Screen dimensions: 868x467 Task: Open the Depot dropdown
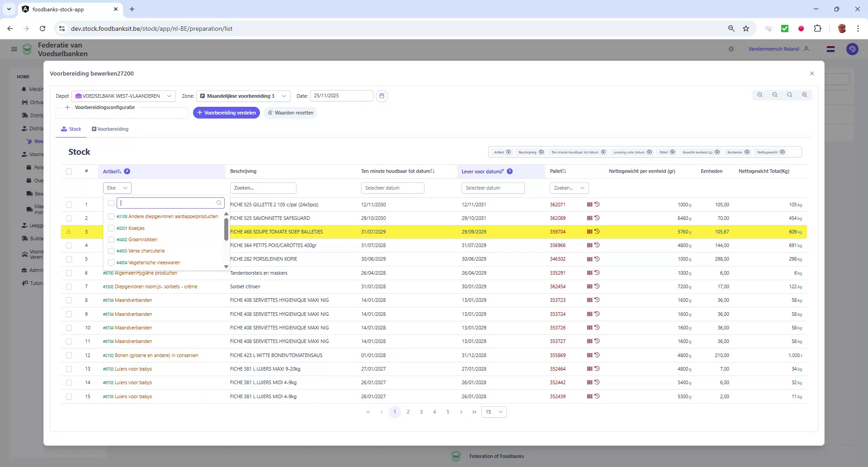[x=123, y=96]
